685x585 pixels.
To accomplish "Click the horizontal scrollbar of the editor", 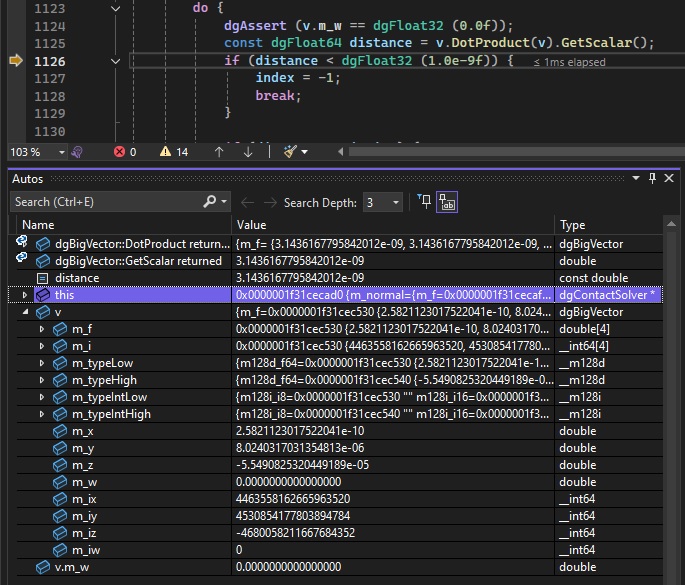I will point(500,152).
